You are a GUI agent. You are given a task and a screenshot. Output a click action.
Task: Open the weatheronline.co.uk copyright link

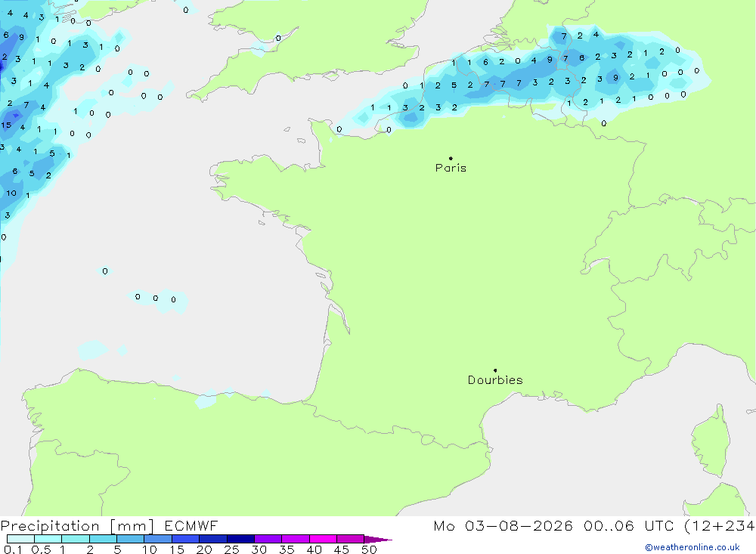(x=692, y=547)
